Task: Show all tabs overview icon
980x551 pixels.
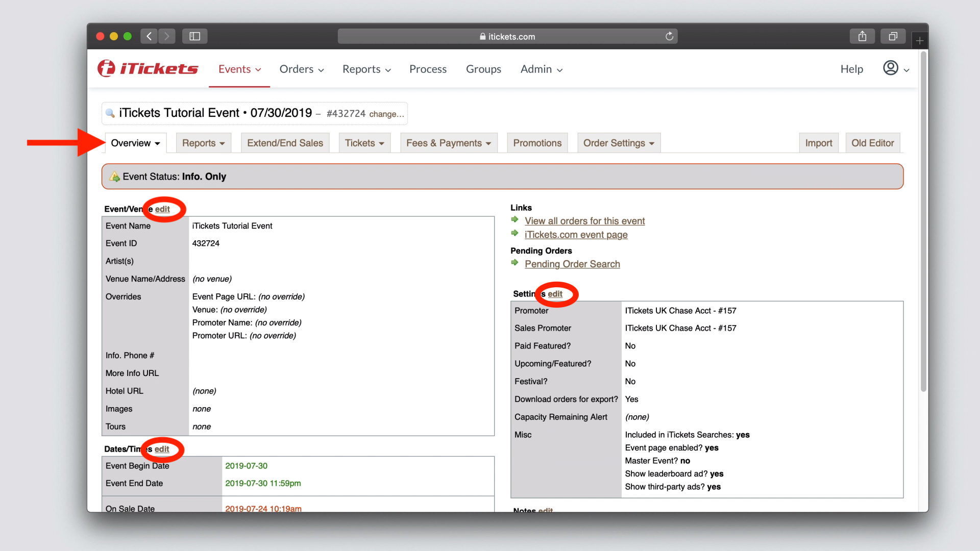Action: 893,36
